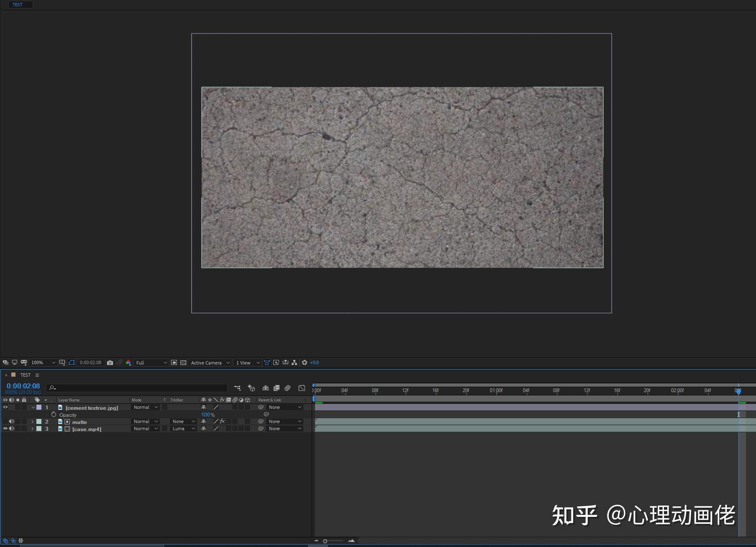Click the Opacity stopwatch icon
The width and height of the screenshot is (756, 547).
(54, 415)
